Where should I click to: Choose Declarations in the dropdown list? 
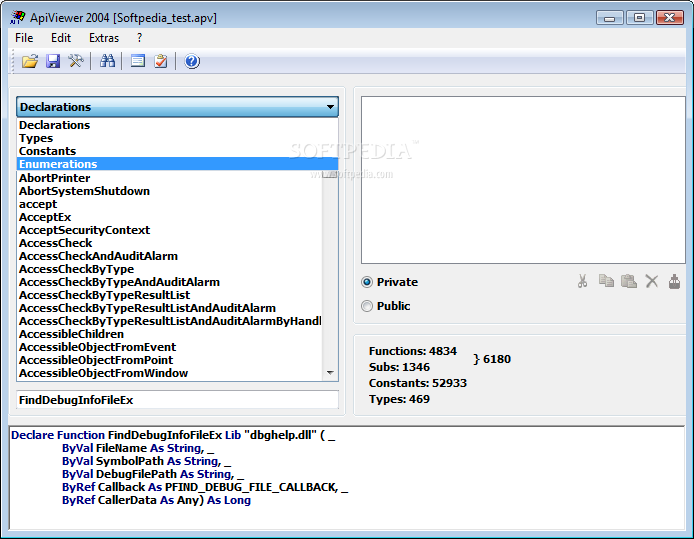pyautogui.click(x=177, y=125)
